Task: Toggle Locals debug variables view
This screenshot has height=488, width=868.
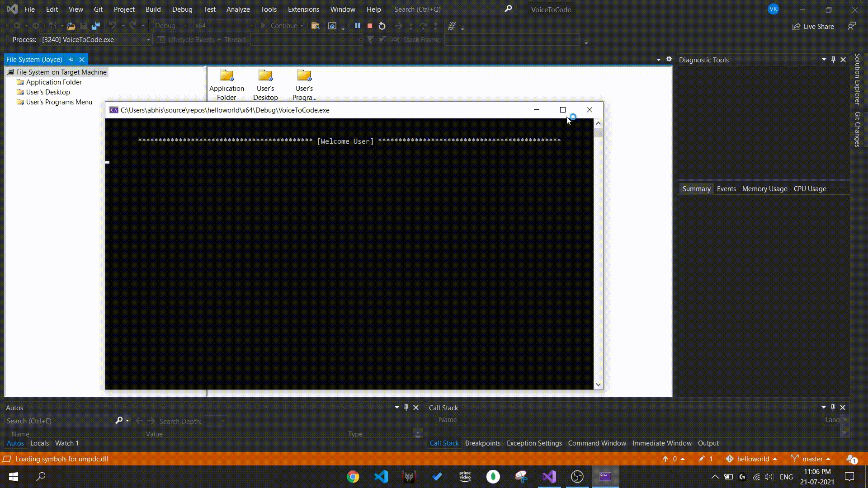Action: [x=39, y=443]
